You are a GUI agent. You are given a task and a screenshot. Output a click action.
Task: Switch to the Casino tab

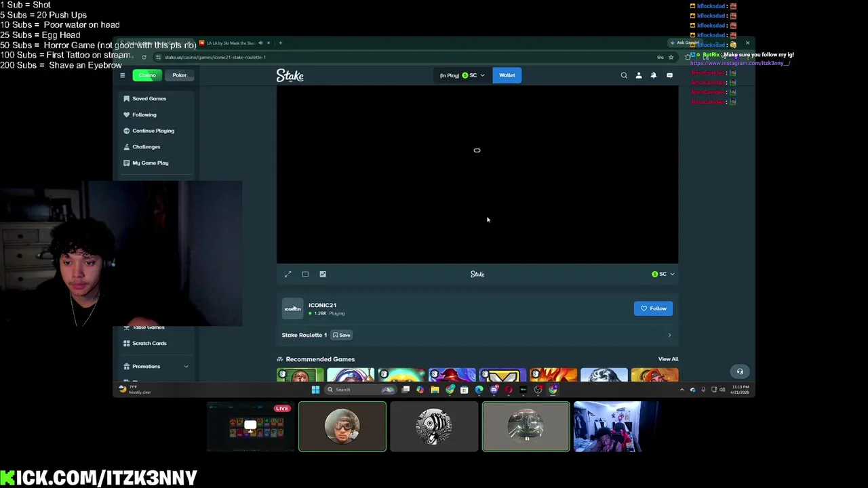[x=147, y=75]
